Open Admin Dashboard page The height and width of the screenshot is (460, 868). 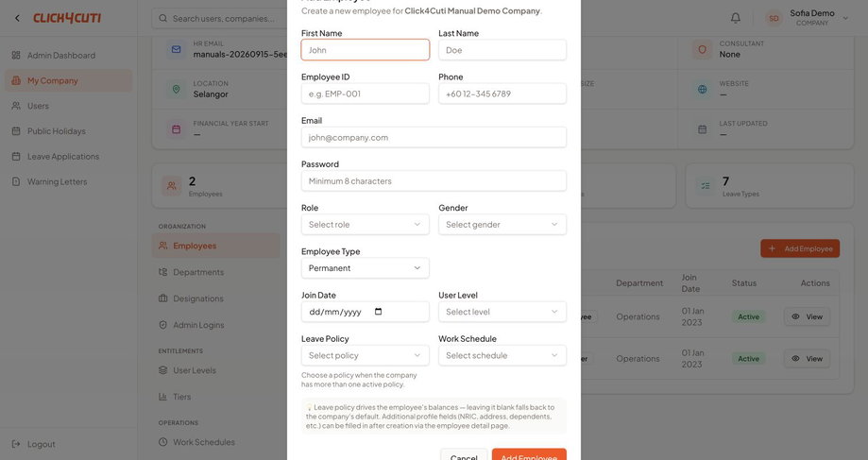(69, 56)
